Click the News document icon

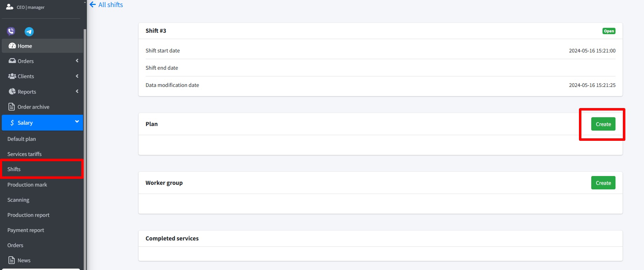[x=12, y=260]
